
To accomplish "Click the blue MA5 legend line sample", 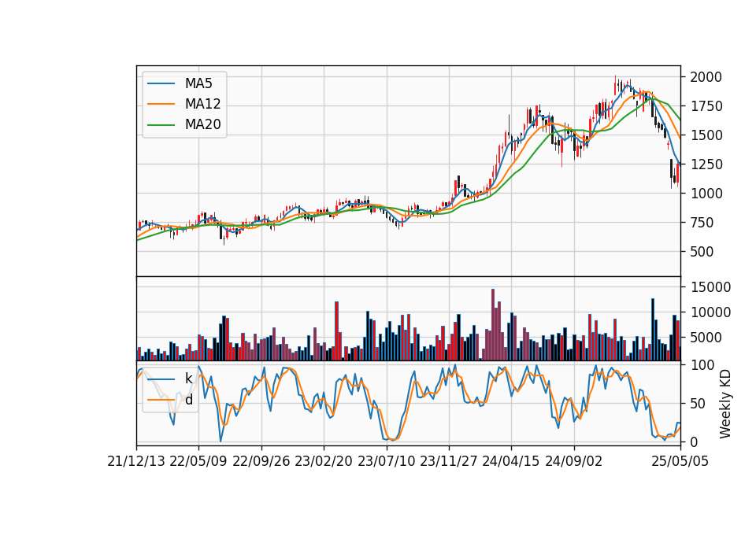I will (x=161, y=83).
